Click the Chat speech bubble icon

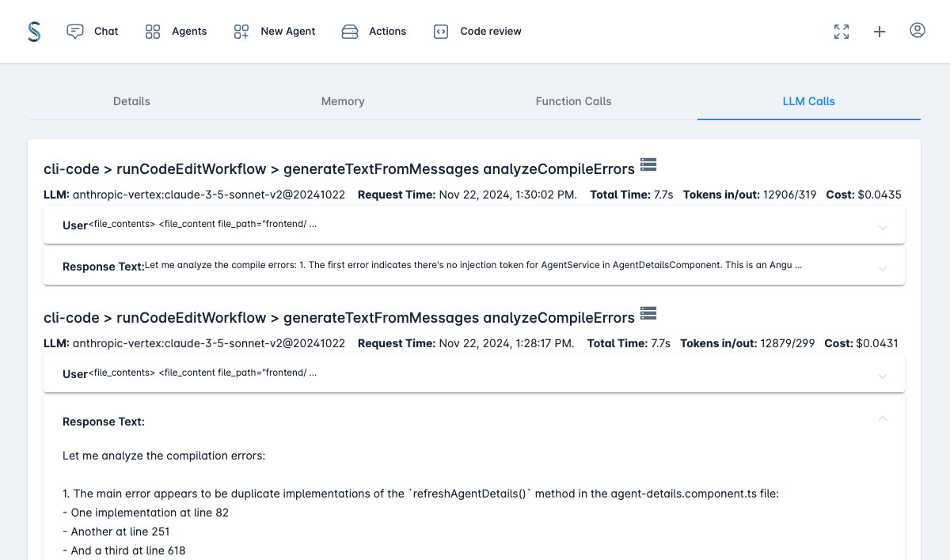point(75,32)
